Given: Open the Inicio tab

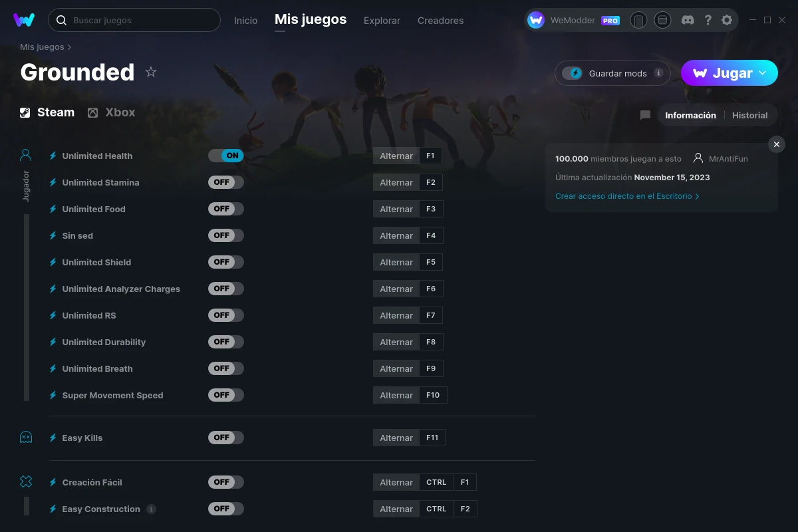Looking at the screenshot, I should coord(245,21).
